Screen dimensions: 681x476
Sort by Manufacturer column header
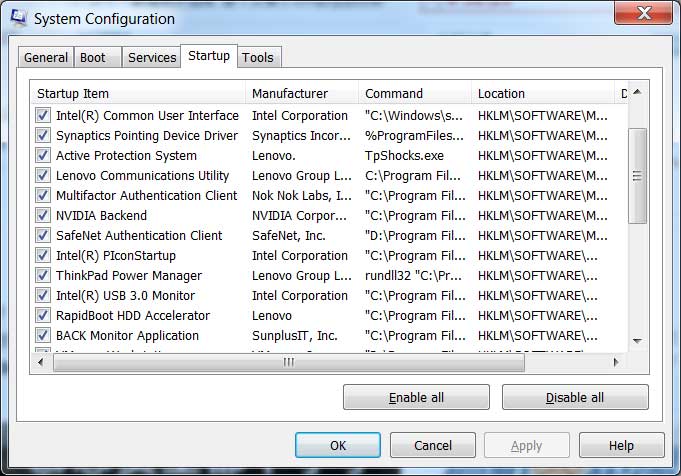[302, 93]
